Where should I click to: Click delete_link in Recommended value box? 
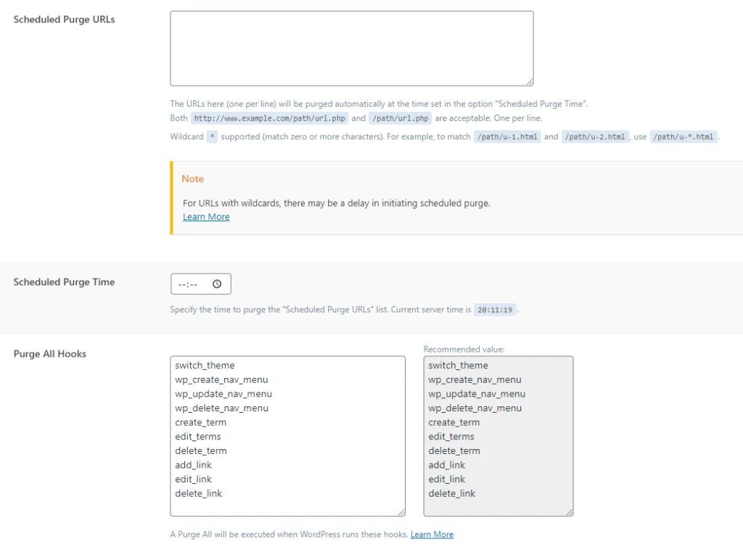coord(451,493)
